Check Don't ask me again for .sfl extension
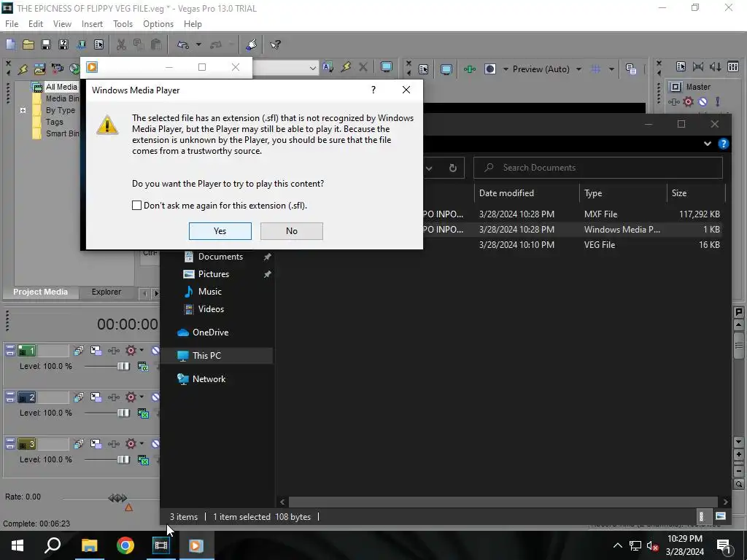747x560 pixels. point(136,205)
